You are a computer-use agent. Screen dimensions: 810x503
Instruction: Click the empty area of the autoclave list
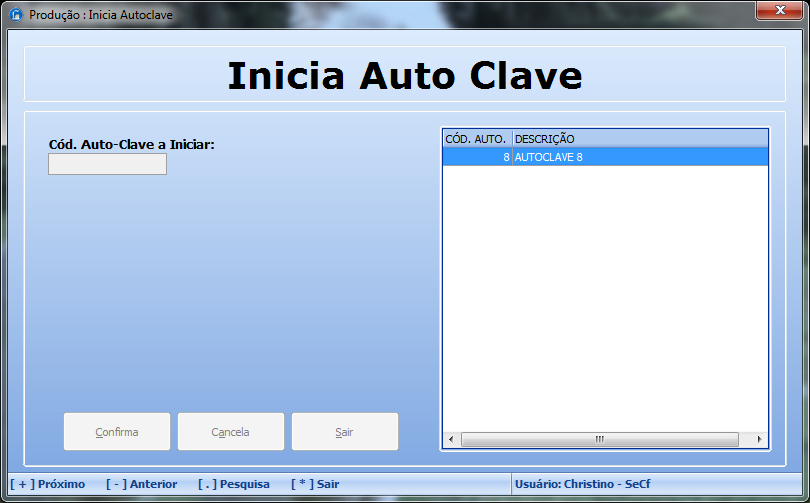pos(604,300)
